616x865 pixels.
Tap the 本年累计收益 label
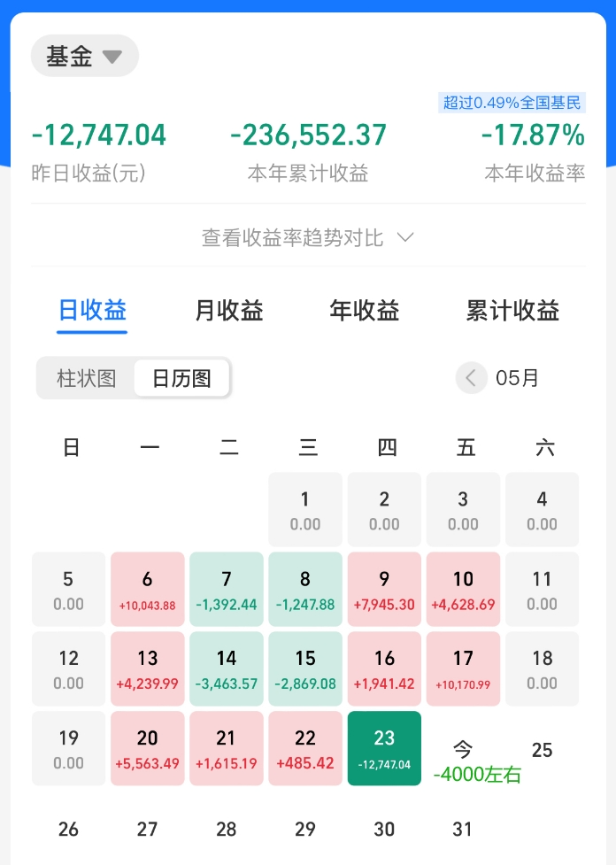tap(308, 174)
